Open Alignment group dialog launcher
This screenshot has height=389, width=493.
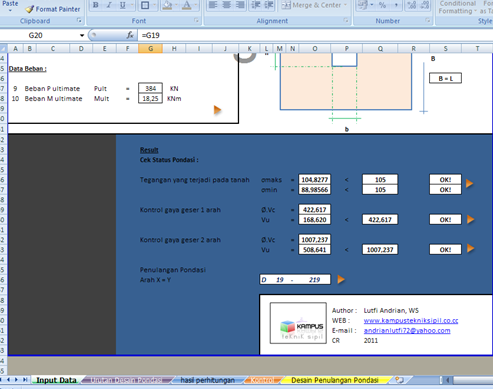[x=346, y=21]
